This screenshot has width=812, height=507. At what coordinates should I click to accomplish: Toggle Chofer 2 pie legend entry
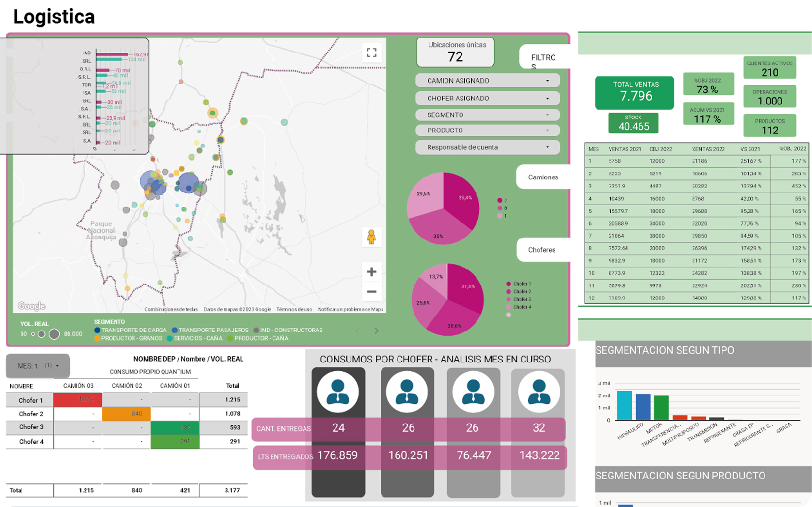(519, 291)
